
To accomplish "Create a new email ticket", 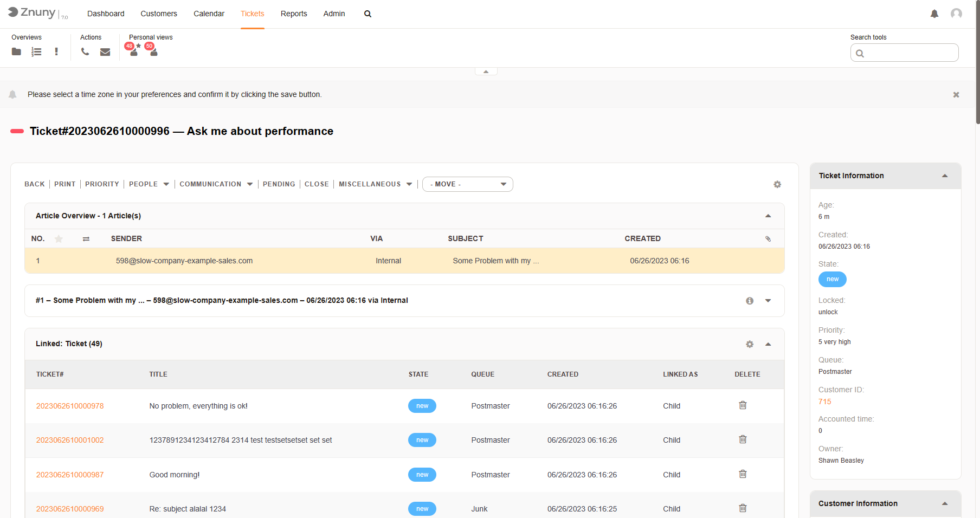I will coord(105,52).
